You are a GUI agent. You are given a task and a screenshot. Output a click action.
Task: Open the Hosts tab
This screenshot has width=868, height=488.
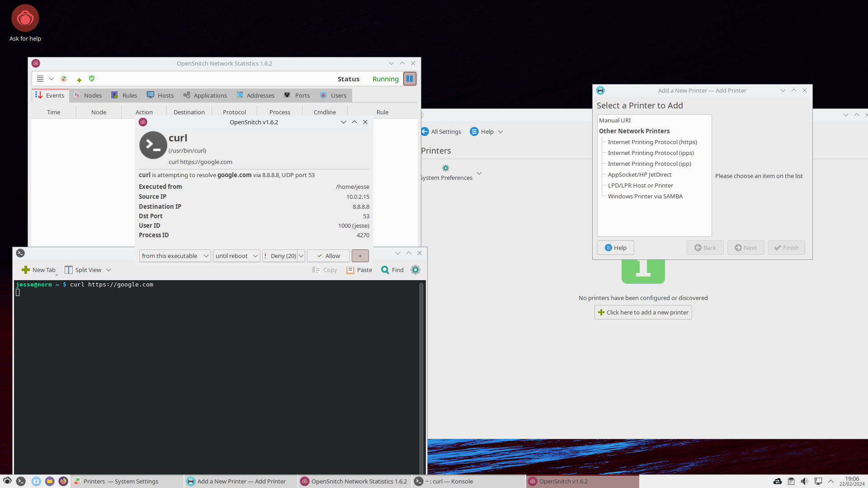click(x=160, y=95)
